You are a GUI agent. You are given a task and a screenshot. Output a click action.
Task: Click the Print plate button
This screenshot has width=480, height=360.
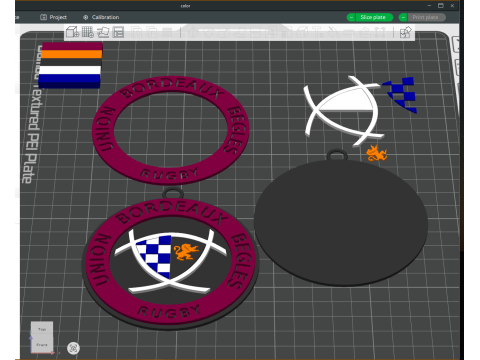pyautogui.click(x=425, y=17)
